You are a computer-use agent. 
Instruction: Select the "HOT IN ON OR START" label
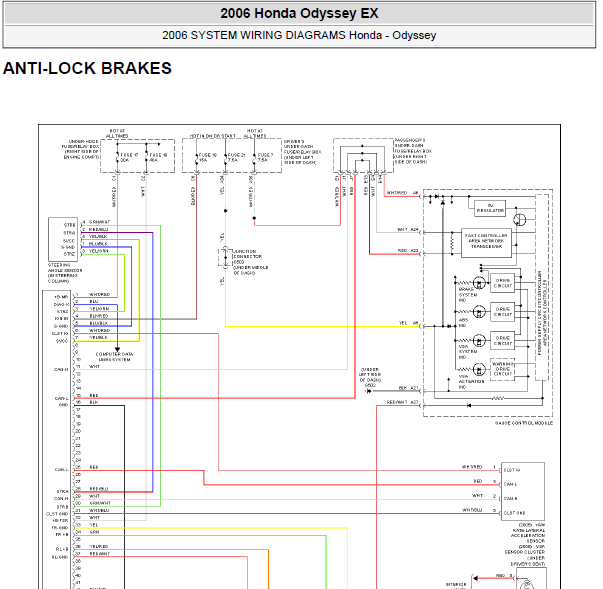(x=212, y=136)
